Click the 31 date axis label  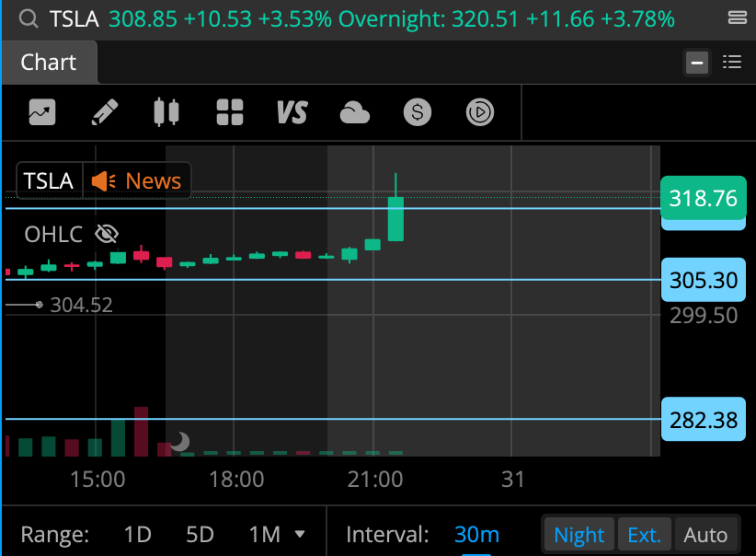(x=512, y=480)
